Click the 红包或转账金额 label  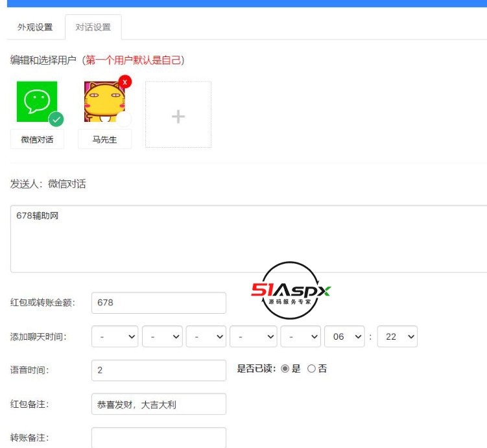[x=43, y=303]
